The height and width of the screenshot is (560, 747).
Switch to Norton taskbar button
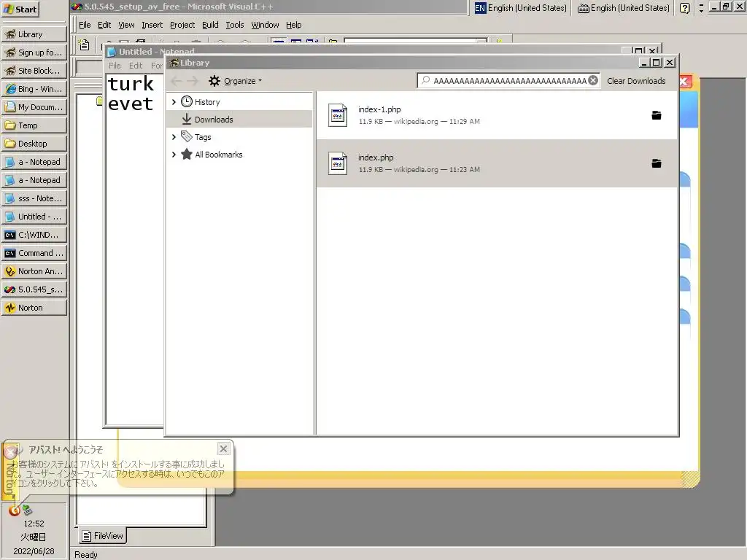coord(34,308)
